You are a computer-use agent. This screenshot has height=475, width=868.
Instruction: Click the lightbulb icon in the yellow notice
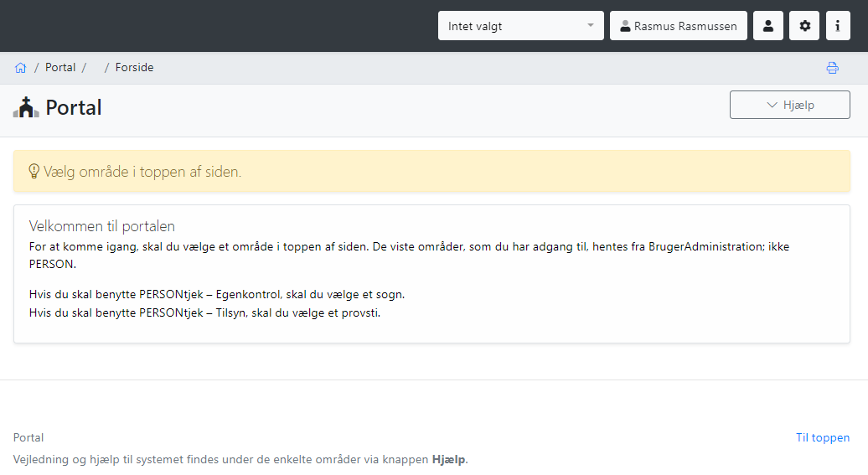pyautogui.click(x=34, y=171)
